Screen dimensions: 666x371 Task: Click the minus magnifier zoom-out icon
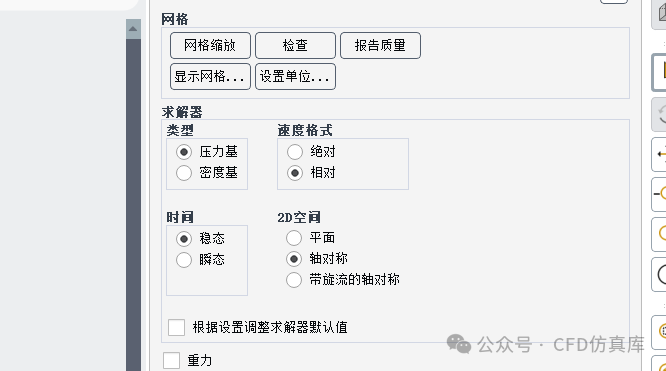660,194
